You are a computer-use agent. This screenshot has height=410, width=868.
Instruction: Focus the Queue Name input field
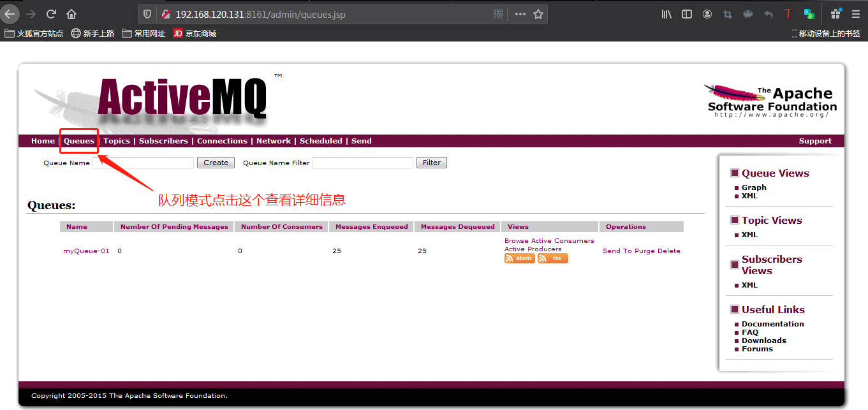143,163
